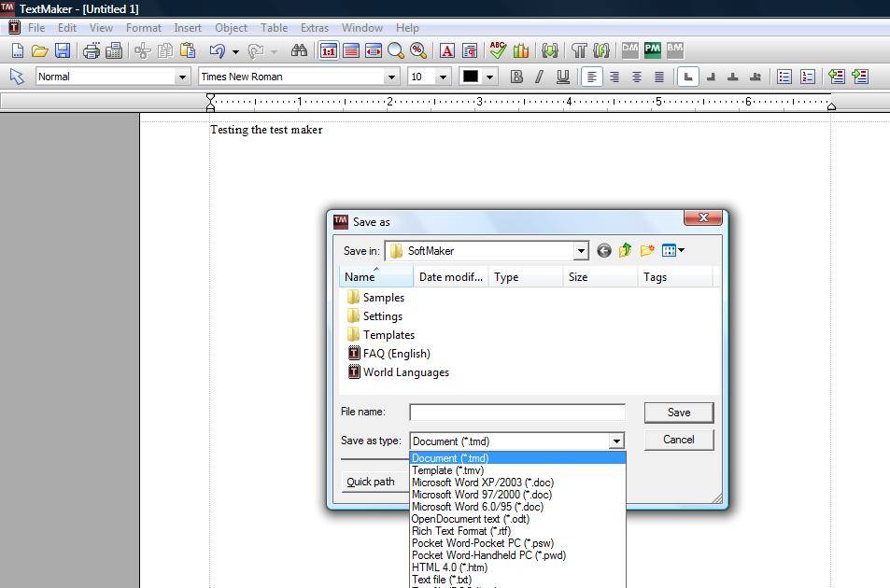
Task: Toggle Bold formatting button
Action: tap(516, 77)
